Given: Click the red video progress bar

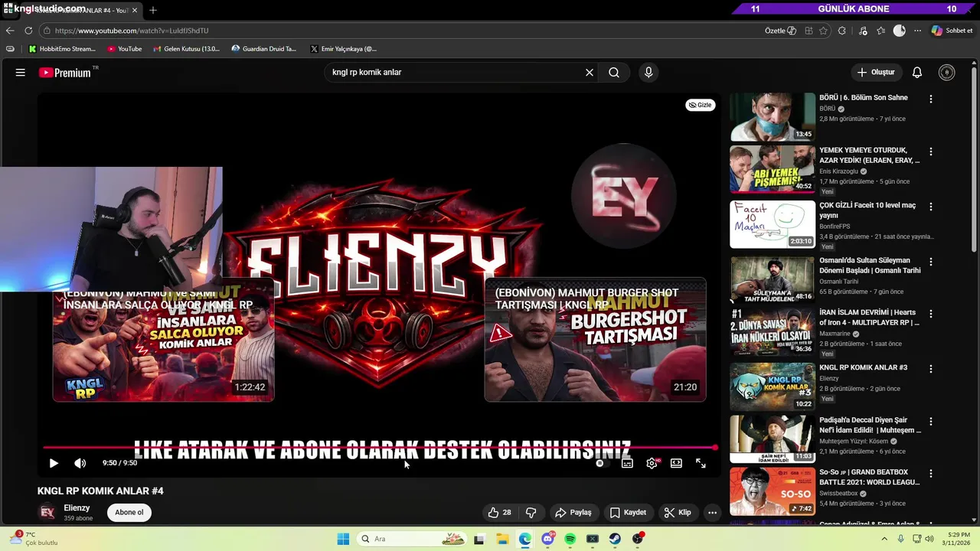Looking at the screenshot, I should coord(380,448).
